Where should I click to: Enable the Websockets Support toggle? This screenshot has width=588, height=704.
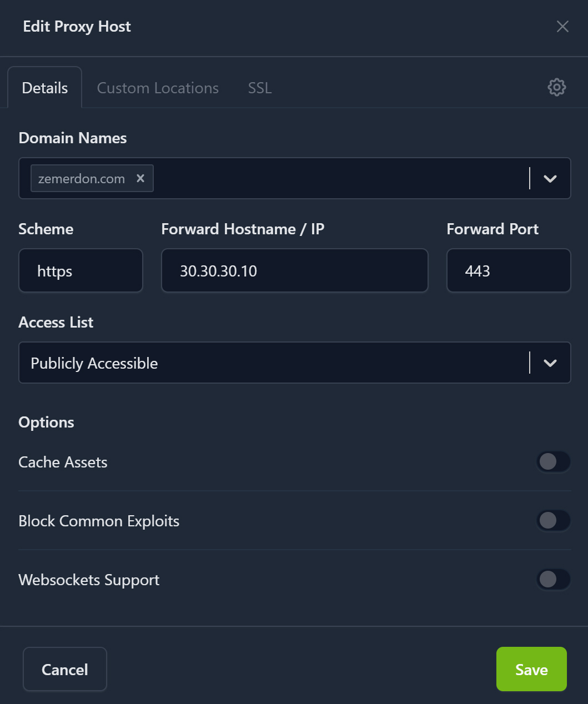(553, 579)
